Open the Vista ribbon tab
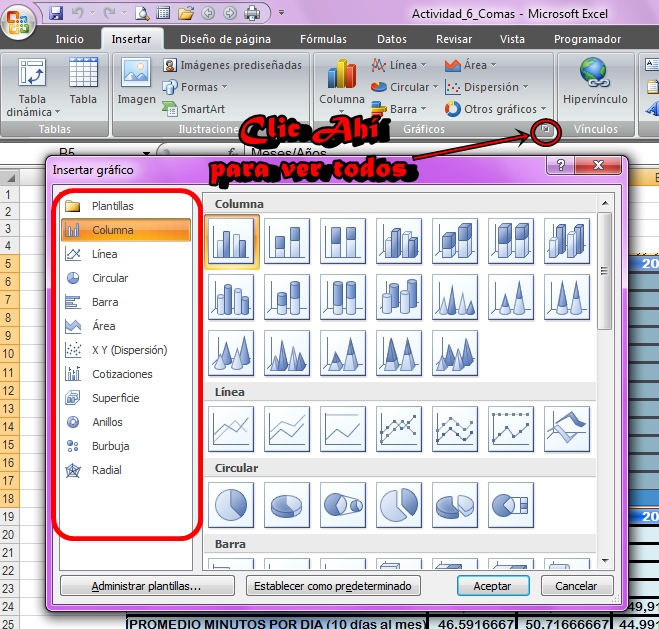The height and width of the screenshot is (629, 659). 512,39
